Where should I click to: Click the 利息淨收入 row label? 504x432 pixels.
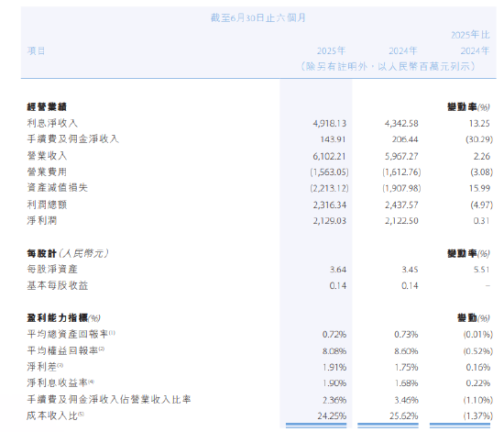[x=52, y=123]
